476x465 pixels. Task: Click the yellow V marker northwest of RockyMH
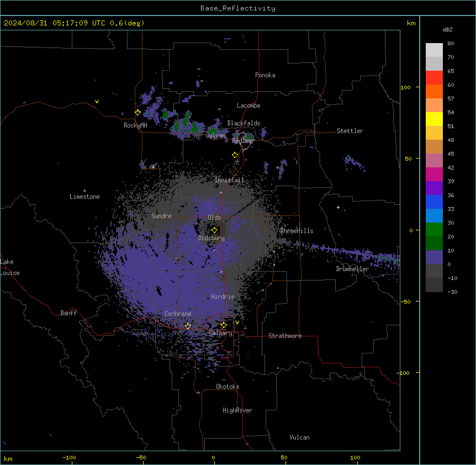[97, 102]
